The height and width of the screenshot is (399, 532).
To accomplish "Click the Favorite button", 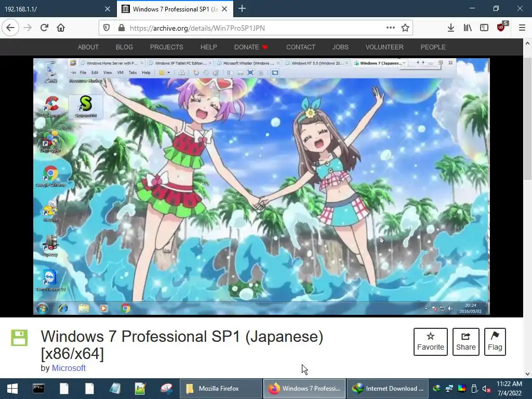I will tap(431, 342).
